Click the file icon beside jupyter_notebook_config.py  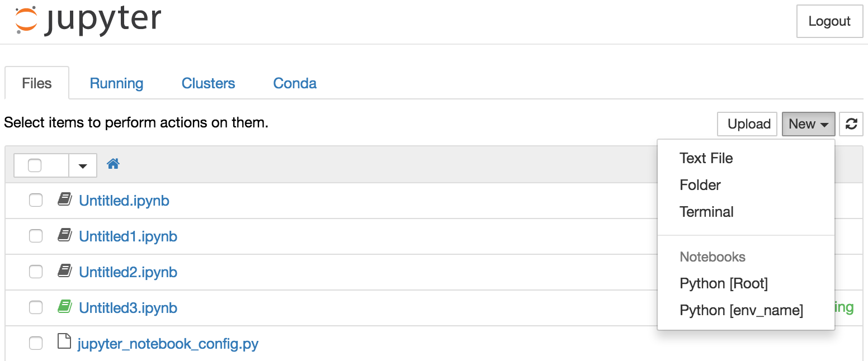tap(64, 341)
